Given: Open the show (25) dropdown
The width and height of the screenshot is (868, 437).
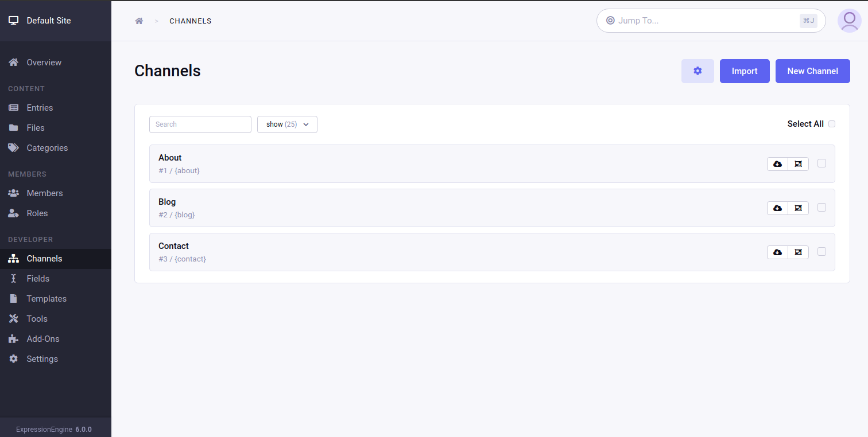Looking at the screenshot, I should pyautogui.click(x=287, y=124).
